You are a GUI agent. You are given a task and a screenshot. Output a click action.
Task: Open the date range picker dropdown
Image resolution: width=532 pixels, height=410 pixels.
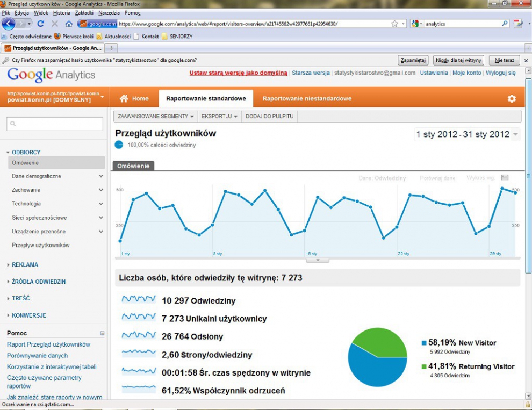516,134
